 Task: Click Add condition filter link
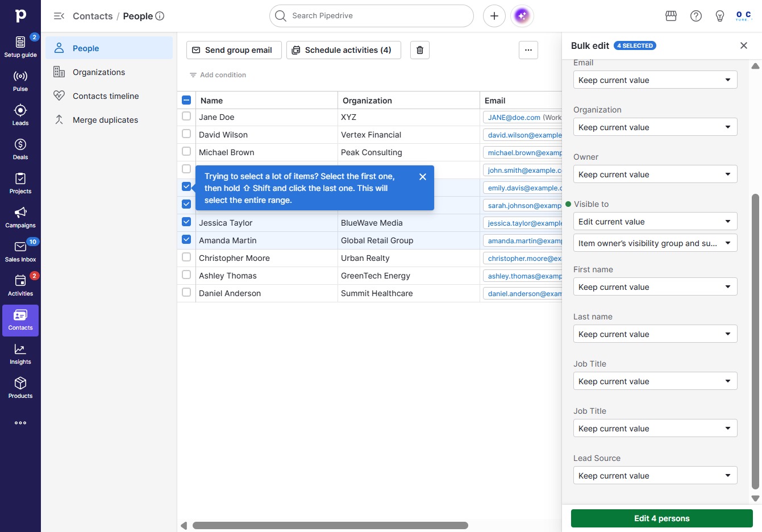218,75
